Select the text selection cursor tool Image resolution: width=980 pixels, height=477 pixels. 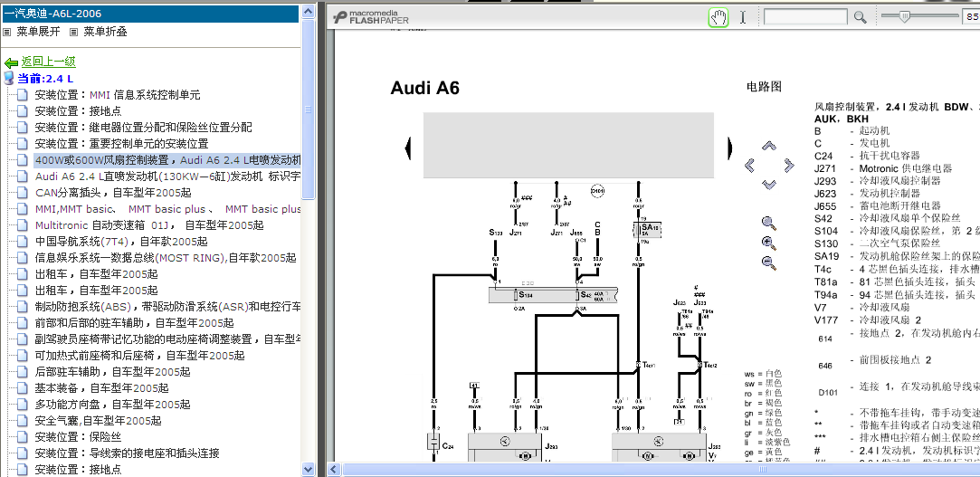[x=743, y=17]
